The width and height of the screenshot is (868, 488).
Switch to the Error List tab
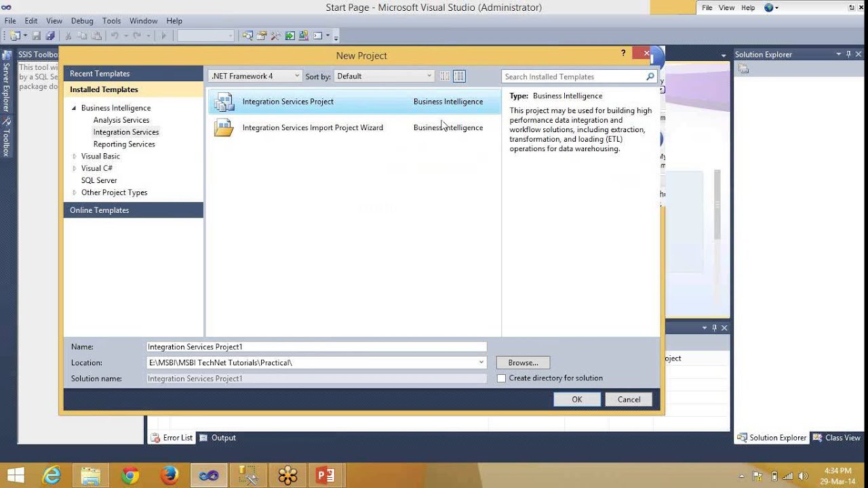coord(172,438)
